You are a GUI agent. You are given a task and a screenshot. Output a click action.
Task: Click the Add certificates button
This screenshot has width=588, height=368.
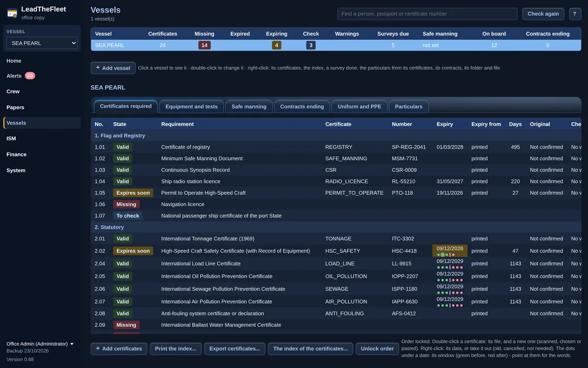(x=120, y=349)
